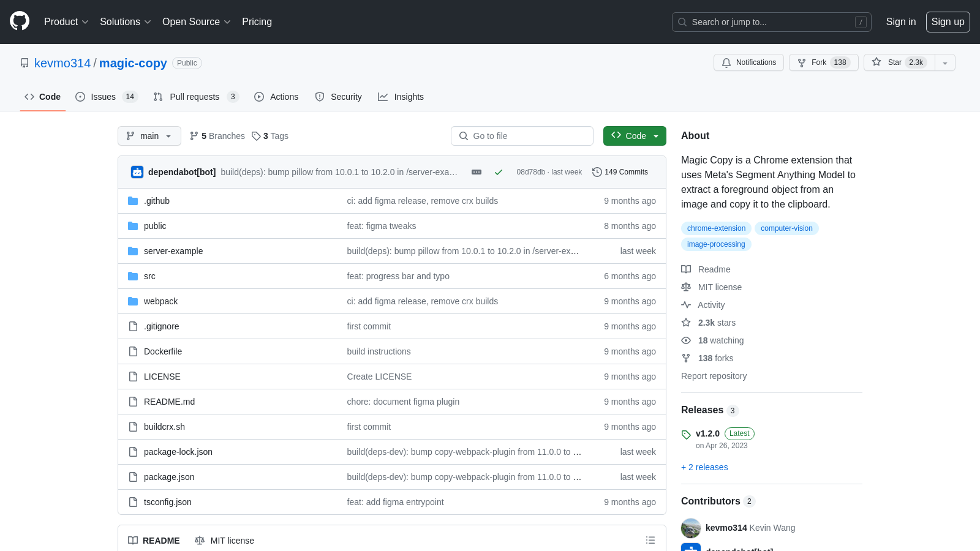Switch to the Actions tab
The image size is (980, 551).
[276, 97]
